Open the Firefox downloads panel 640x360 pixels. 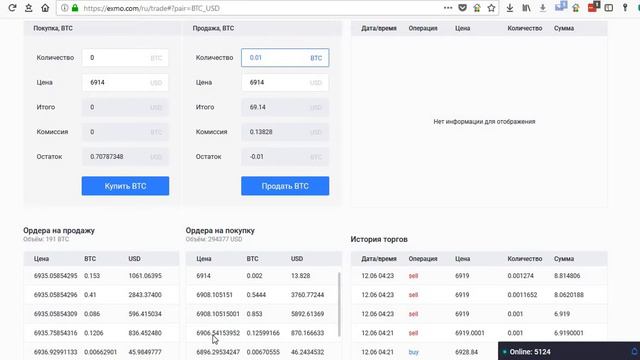pyautogui.click(x=510, y=8)
